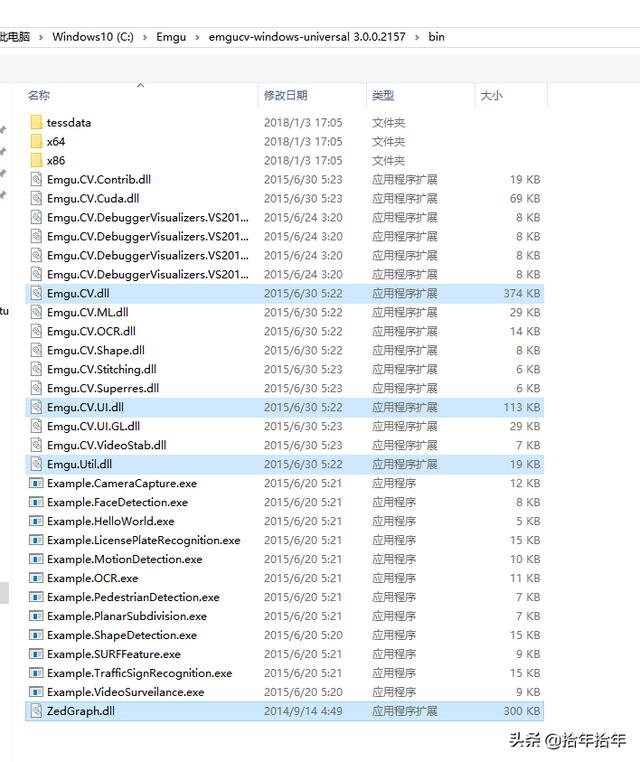
Task: Click the Example.OCR.exe application icon
Action: coord(36,578)
